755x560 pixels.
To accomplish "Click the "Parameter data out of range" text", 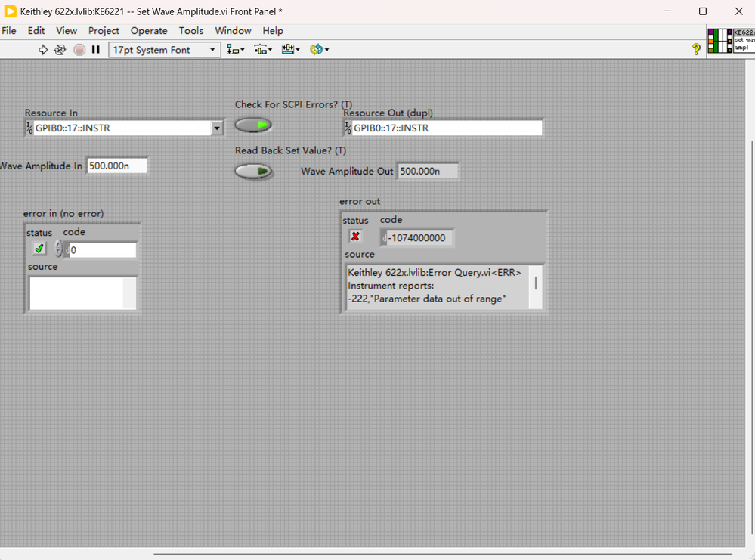I will tap(440, 299).
